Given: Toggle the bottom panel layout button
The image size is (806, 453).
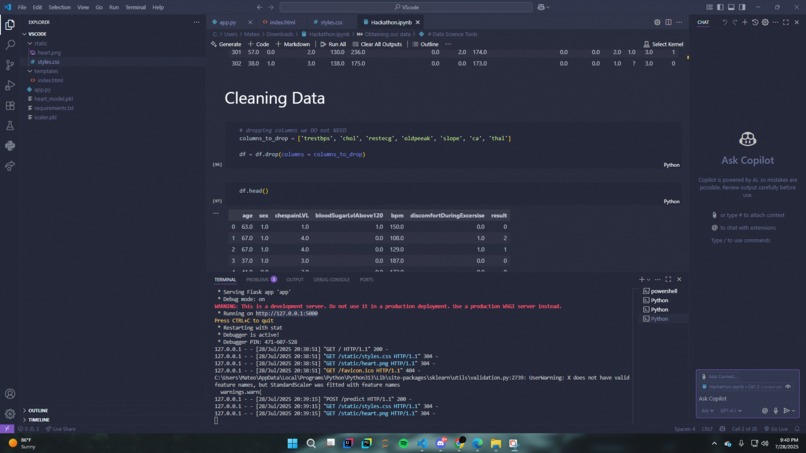Looking at the screenshot, I should 731,7.
